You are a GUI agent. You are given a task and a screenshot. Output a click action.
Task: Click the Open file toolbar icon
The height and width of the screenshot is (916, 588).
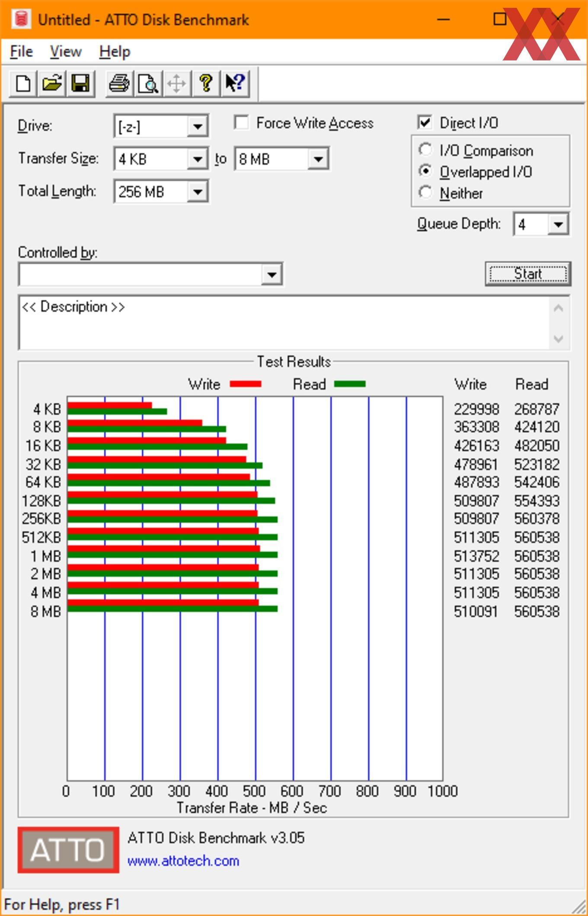(52, 83)
